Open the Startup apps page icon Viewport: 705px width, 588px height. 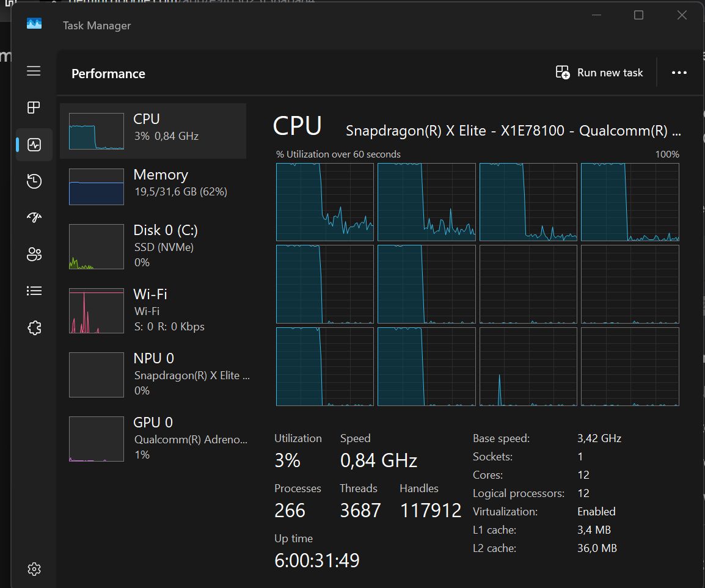(x=34, y=218)
